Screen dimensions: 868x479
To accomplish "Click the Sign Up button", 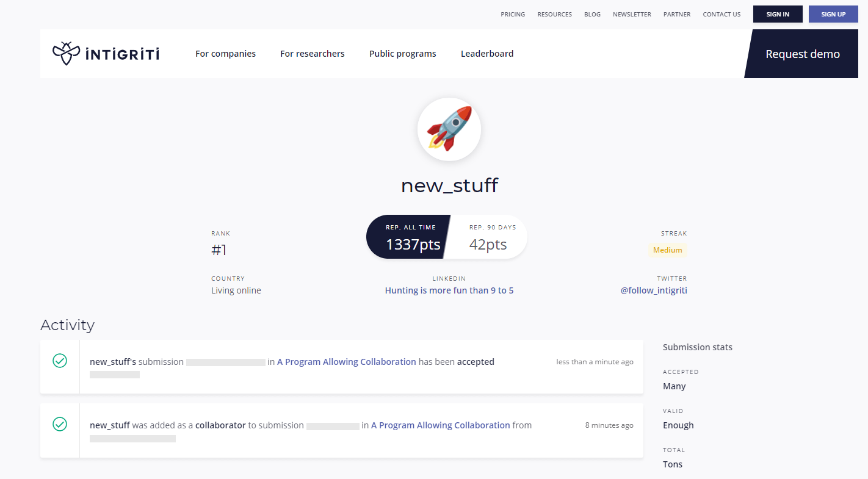I will (x=833, y=14).
